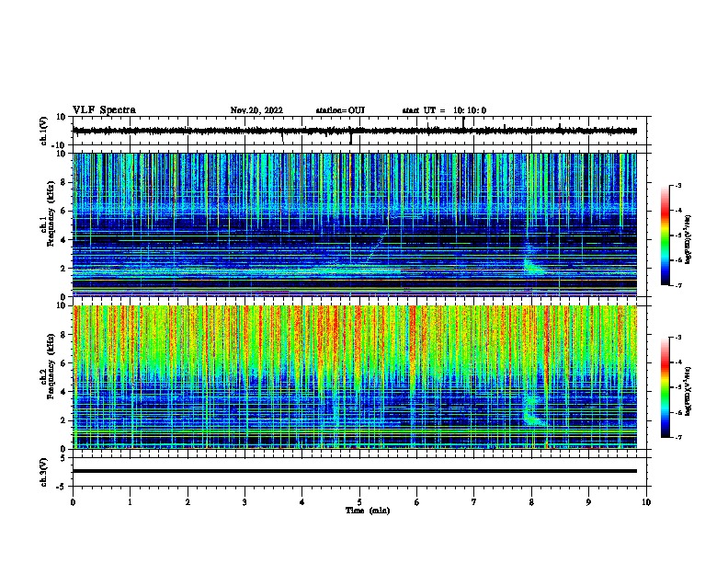The width and height of the screenshot is (728, 563).
Task: Click the rising diagonal tone in ch.1 spectrogram
Action: point(379,241)
